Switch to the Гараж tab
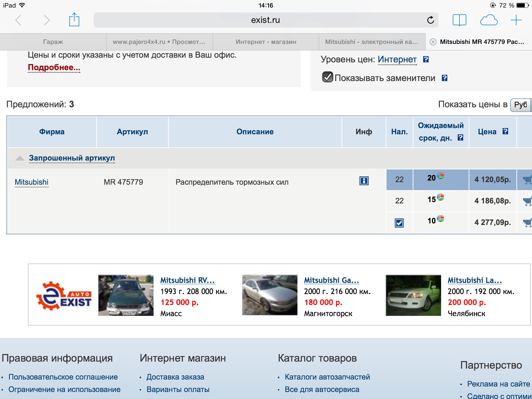This screenshot has height=399, width=532. click(53, 42)
